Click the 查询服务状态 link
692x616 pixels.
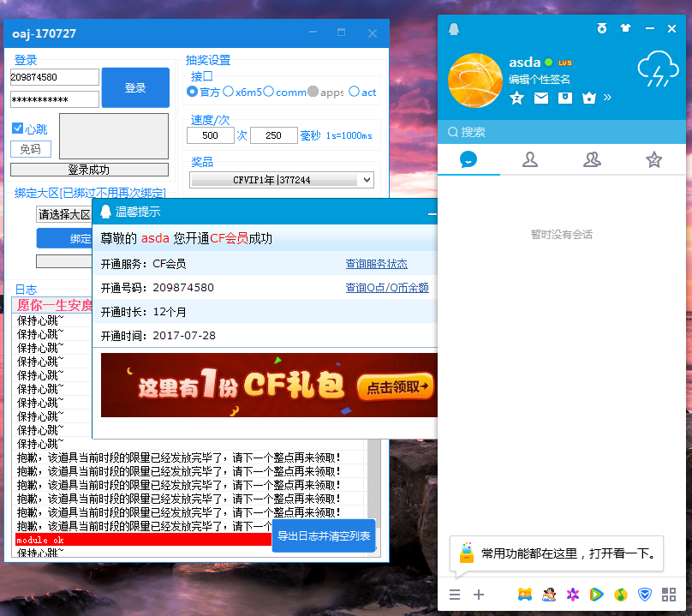377,264
